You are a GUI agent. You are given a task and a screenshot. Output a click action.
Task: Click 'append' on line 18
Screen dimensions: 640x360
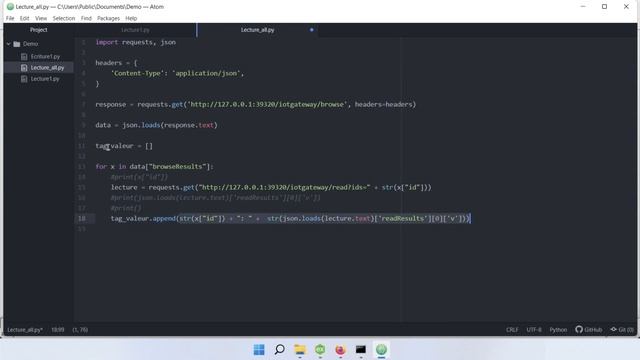point(164,218)
